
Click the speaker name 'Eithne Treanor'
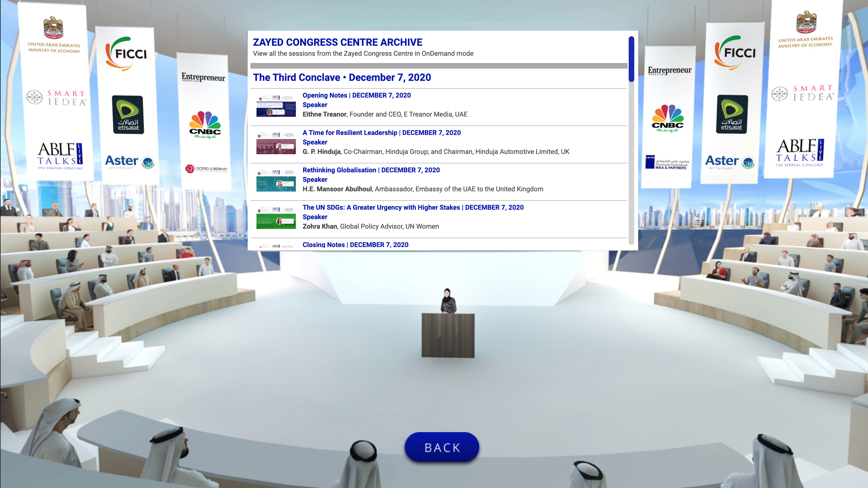[x=324, y=114]
